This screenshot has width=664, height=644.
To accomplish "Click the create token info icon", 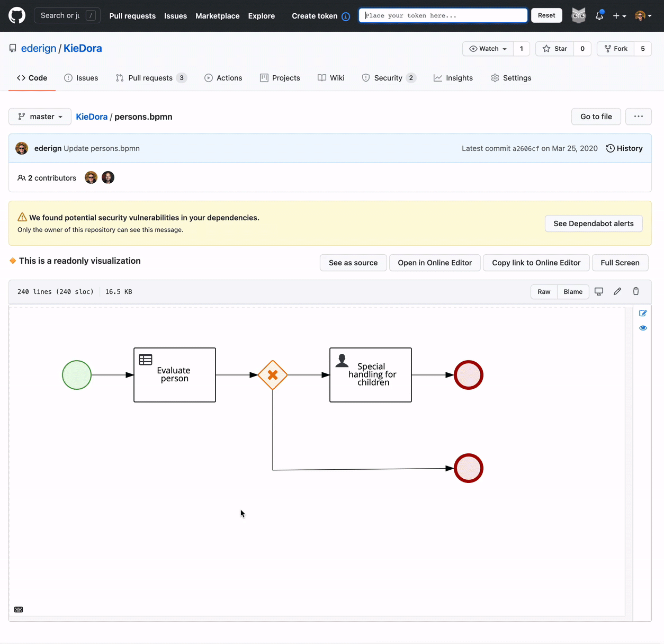I will 346,16.
